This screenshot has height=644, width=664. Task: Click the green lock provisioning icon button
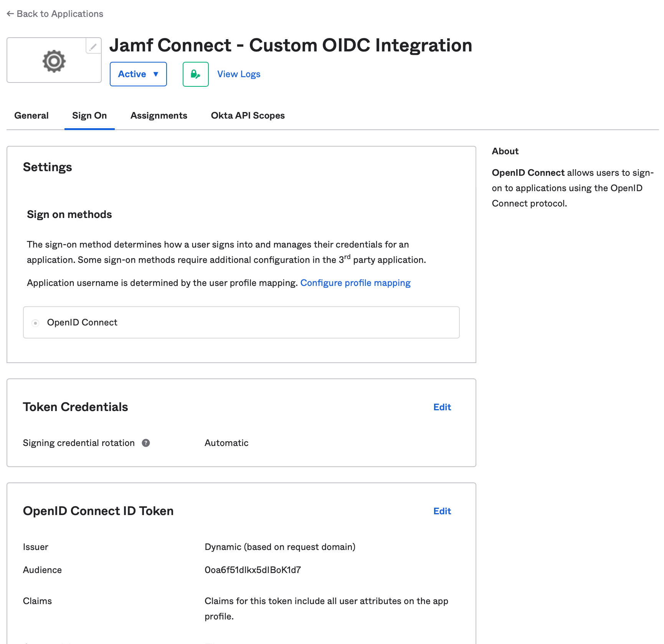click(x=196, y=74)
